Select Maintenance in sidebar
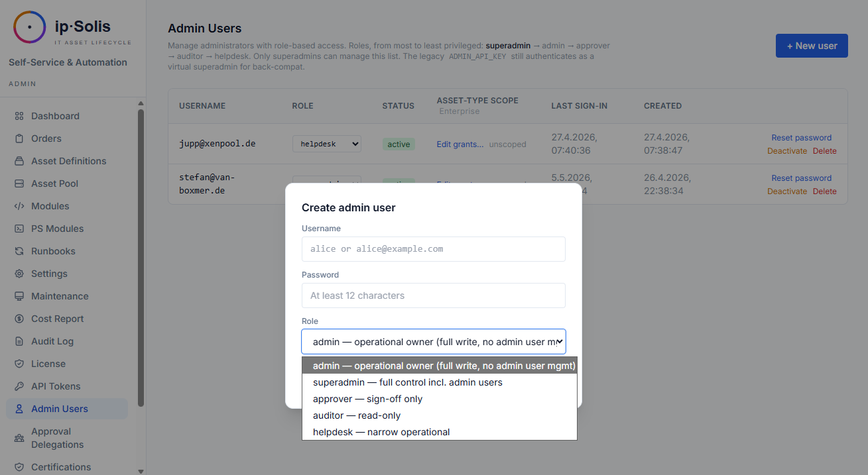 [x=67, y=296]
